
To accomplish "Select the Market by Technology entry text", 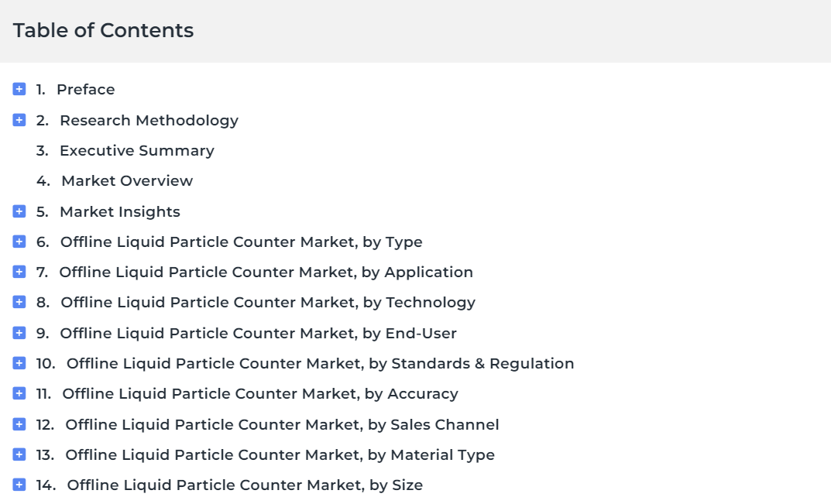I will pyautogui.click(x=268, y=303).
